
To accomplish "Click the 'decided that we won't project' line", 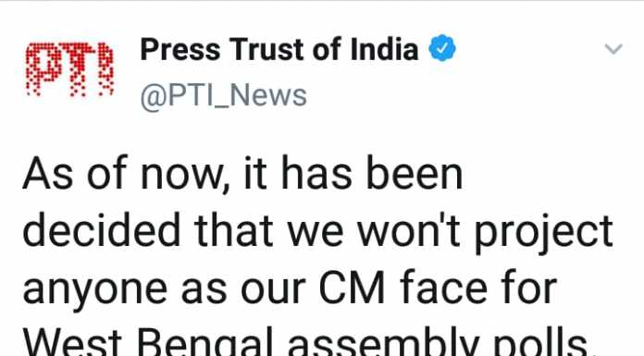I will click(x=318, y=232).
